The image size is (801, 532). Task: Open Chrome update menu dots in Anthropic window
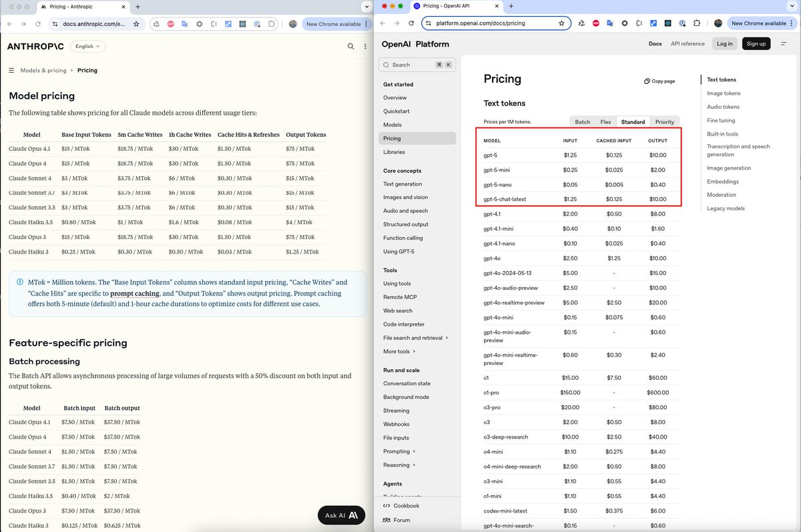point(367,24)
